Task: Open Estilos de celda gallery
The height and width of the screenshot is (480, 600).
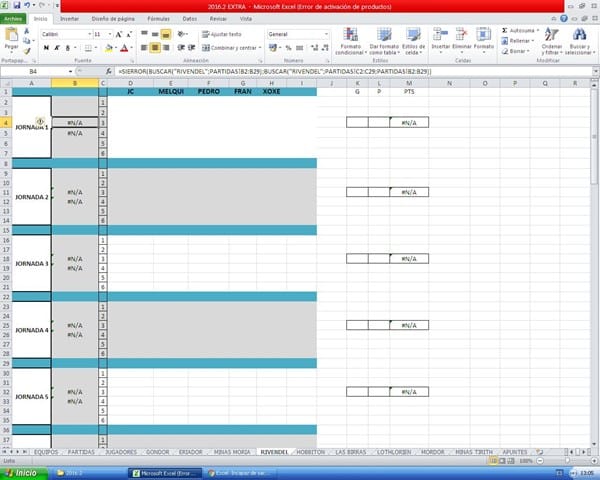Action: point(413,41)
